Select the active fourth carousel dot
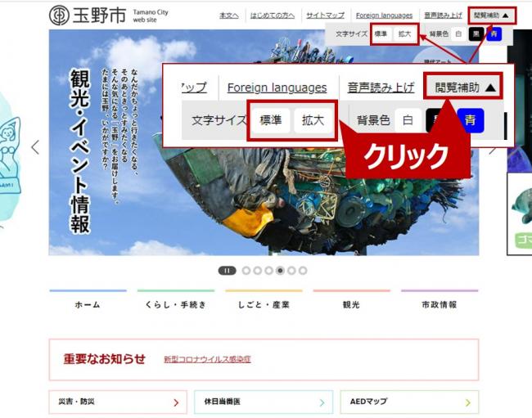Screen dimensions: 532x418 (x=280, y=271)
